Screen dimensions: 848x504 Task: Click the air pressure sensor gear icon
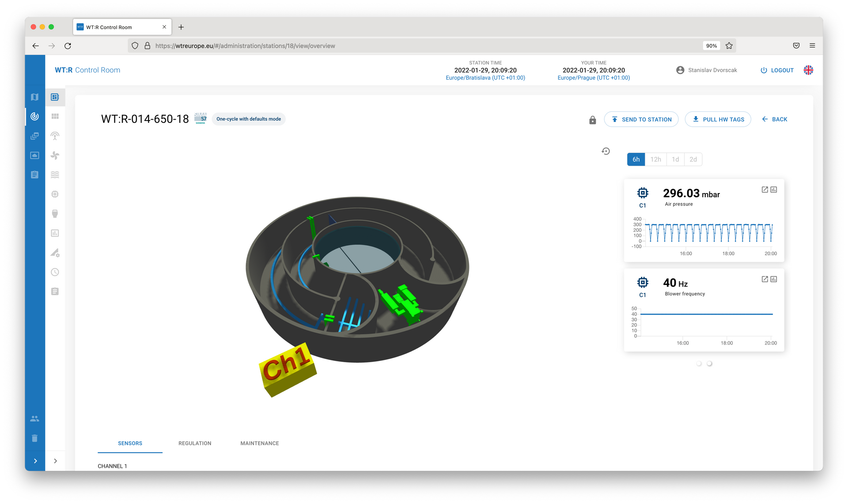pyautogui.click(x=643, y=193)
